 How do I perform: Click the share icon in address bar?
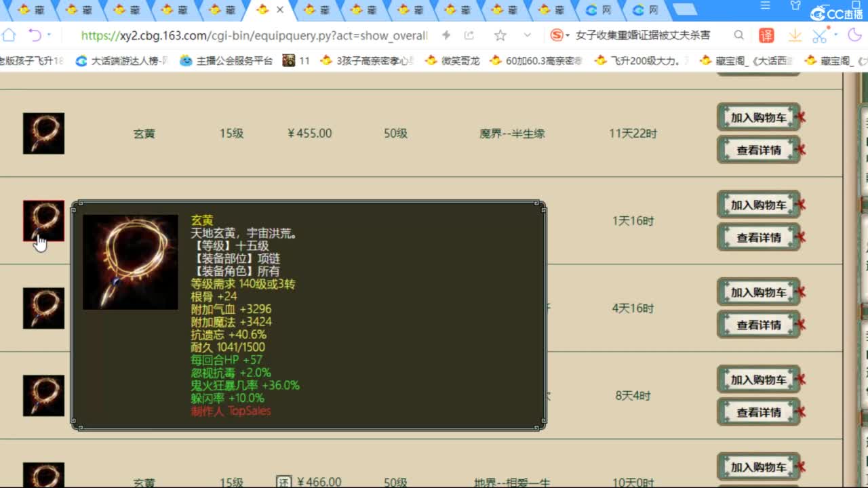469,35
